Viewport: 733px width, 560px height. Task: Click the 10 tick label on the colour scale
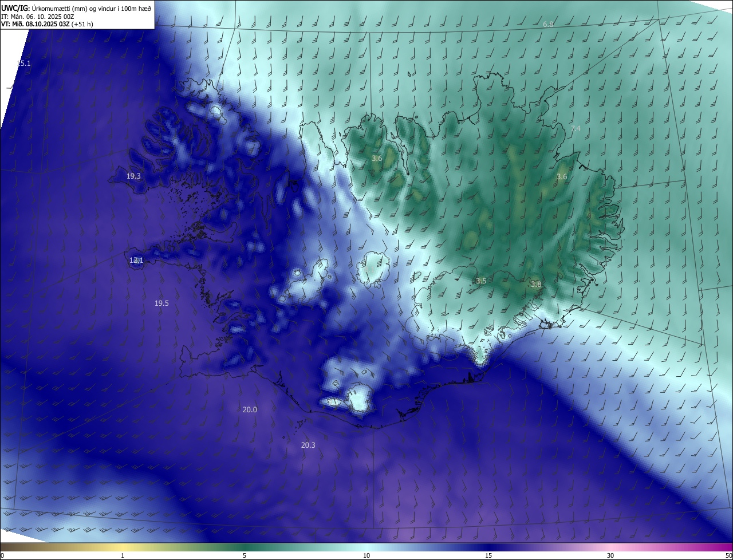coord(366,556)
